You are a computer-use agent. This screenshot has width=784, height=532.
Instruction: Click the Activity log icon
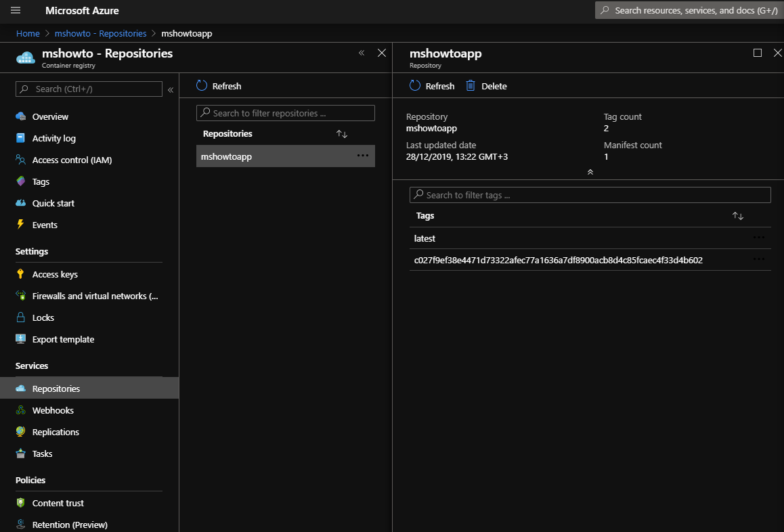point(20,138)
